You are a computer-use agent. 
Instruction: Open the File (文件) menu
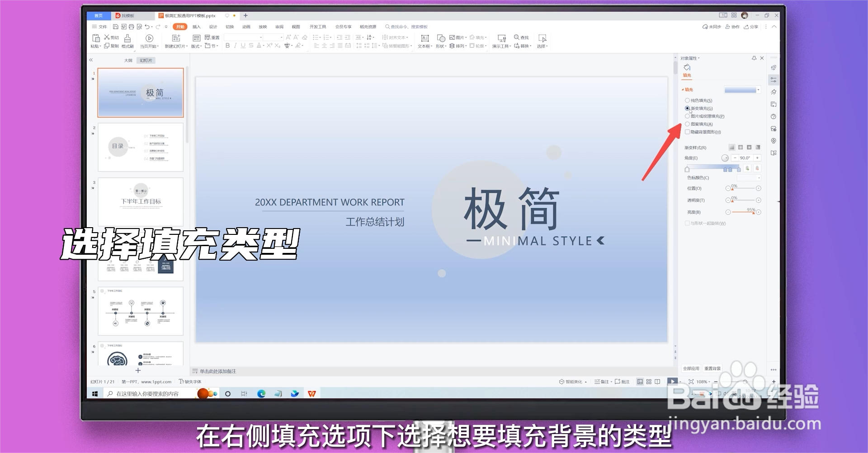click(x=100, y=27)
